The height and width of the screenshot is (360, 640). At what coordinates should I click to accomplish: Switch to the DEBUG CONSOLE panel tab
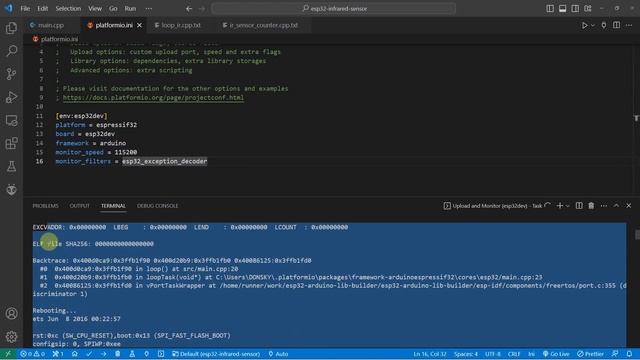(x=158, y=206)
